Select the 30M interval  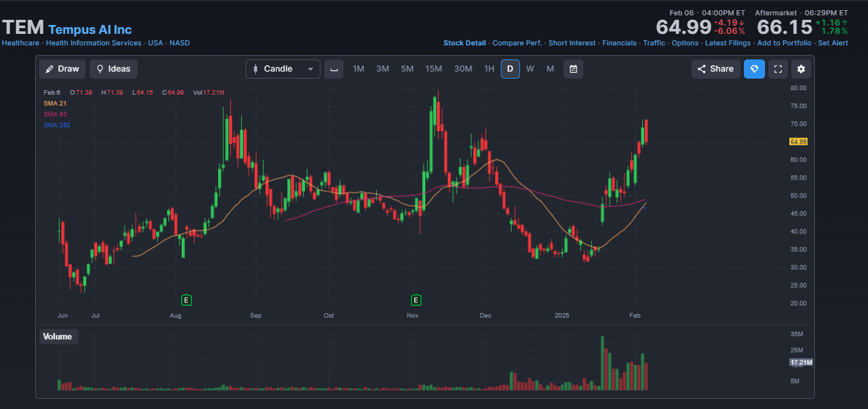[463, 69]
